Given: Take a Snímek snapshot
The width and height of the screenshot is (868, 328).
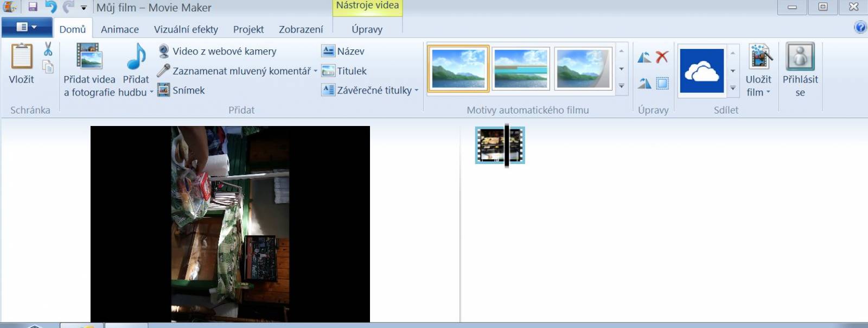Looking at the screenshot, I should point(181,90).
